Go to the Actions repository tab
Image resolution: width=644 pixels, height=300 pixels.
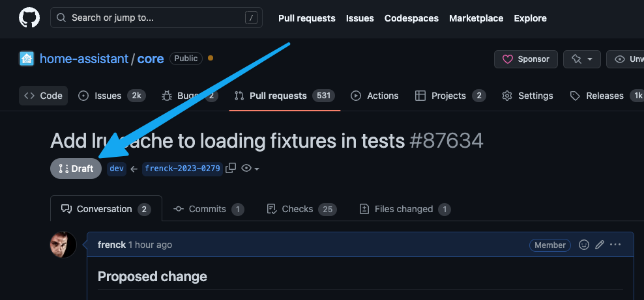(375, 96)
